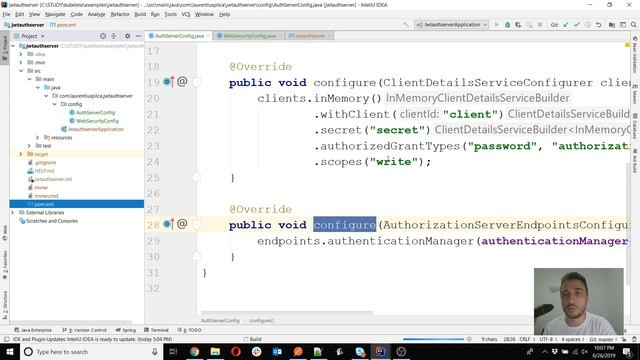Screen dimensions: 640x360
Task: Click the @ gutter marker on line 28
Action: (182, 224)
